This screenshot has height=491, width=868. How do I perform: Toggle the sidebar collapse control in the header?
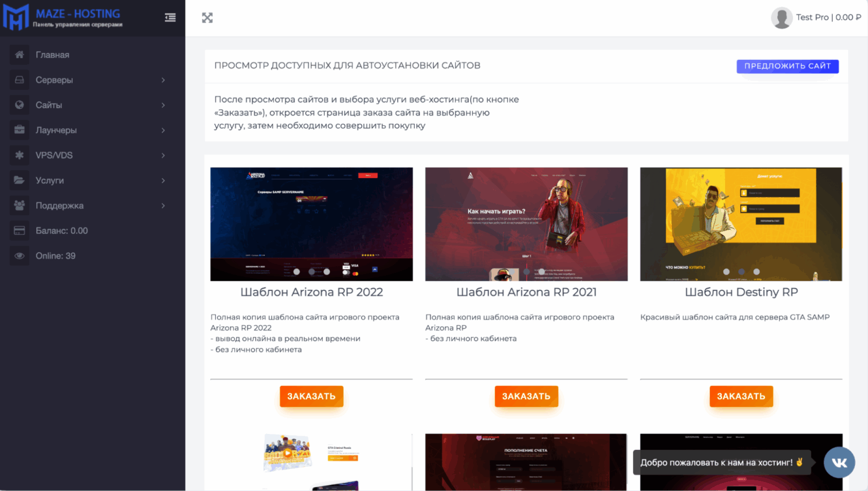tap(170, 18)
